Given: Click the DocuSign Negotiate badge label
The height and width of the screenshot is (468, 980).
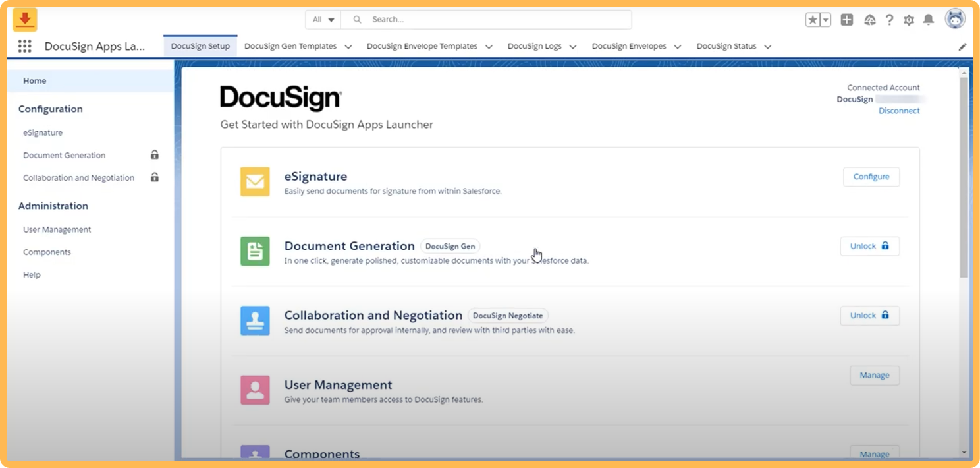Looking at the screenshot, I should click(x=508, y=315).
